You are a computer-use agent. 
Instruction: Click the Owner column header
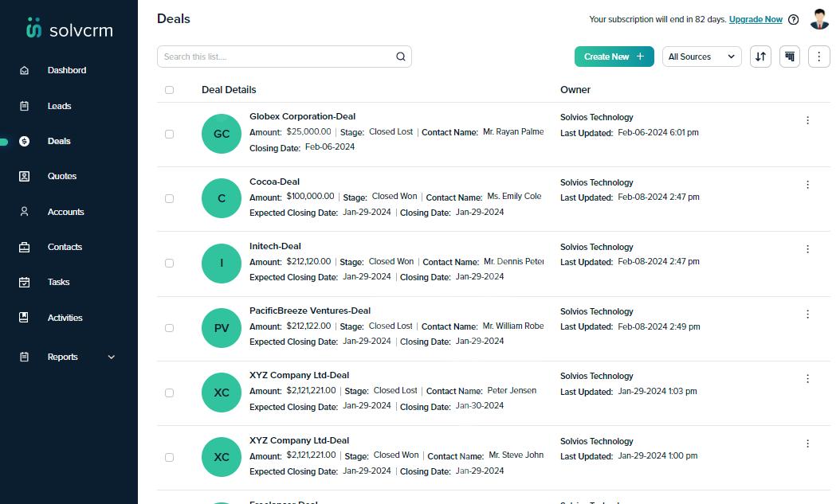coord(575,90)
